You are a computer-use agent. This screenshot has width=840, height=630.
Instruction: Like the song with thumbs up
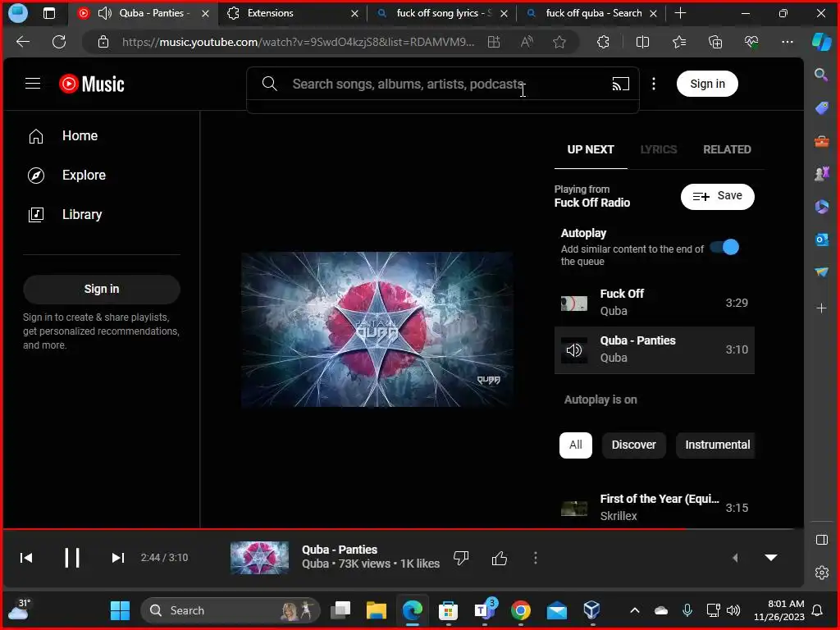500,558
